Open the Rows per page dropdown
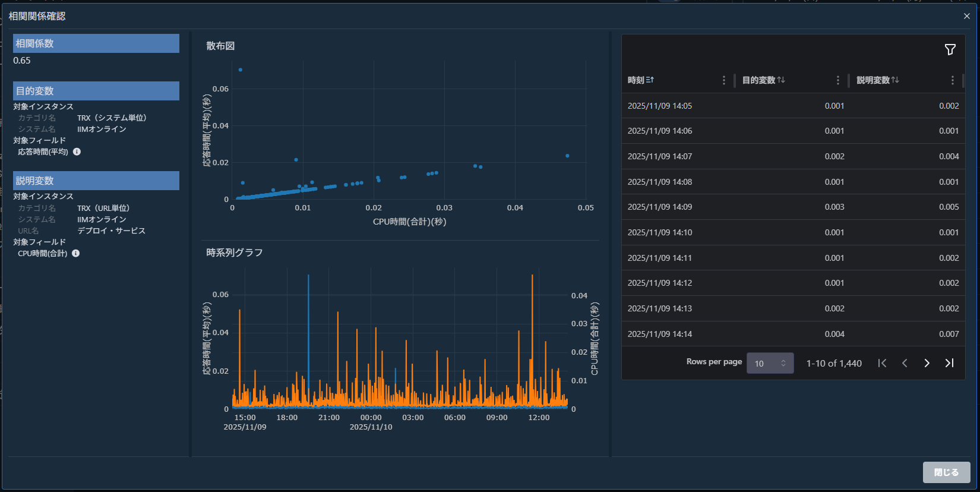Screen dimensions: 980x492 [x=770, y=363]
